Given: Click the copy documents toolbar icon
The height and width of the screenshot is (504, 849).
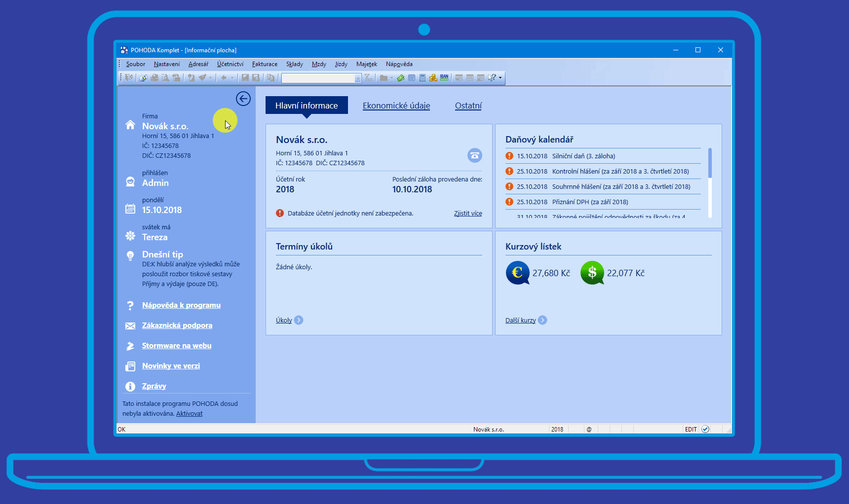Looking at the screenshot, I should [270, 77].
